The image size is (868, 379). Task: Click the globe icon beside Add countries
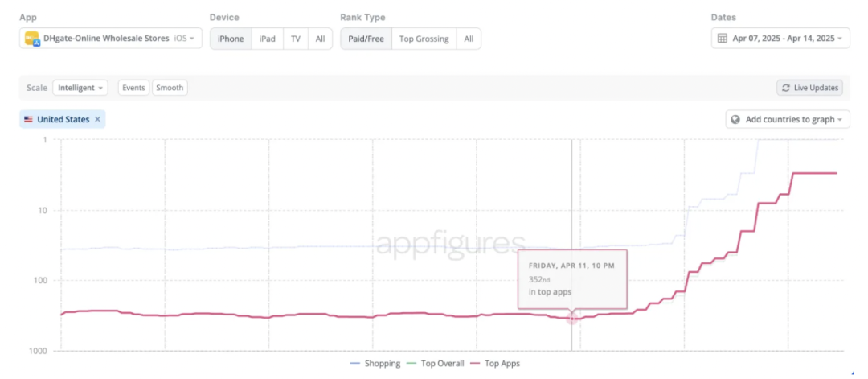pos(735,120)
